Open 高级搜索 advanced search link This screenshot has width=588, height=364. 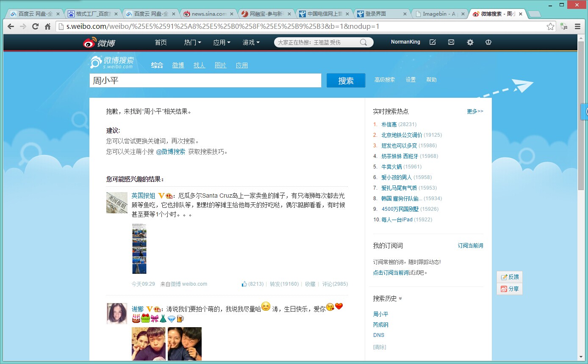[x=385, y=80]
